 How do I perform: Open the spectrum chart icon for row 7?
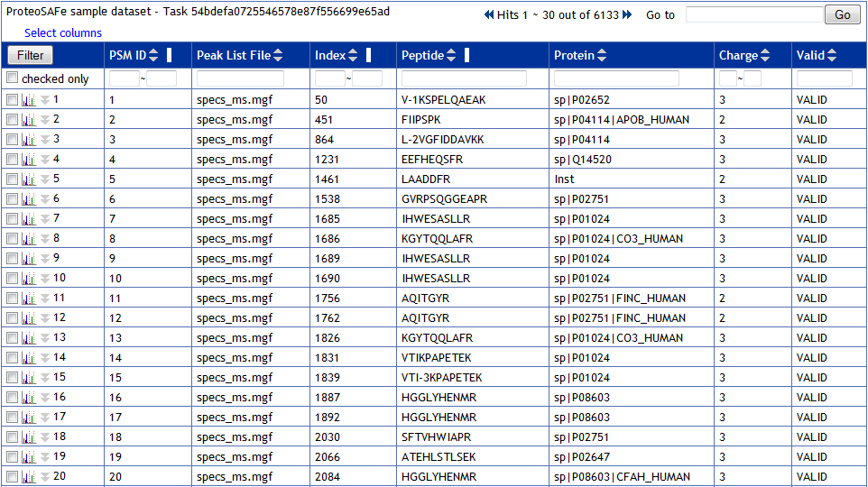29,219
